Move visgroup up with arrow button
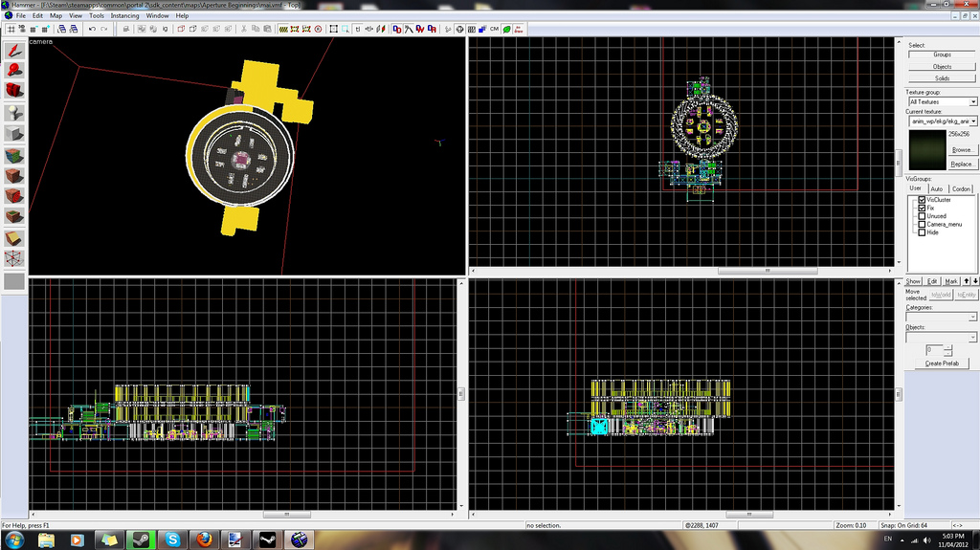980x550 pixels. click(x=967, y=281)
